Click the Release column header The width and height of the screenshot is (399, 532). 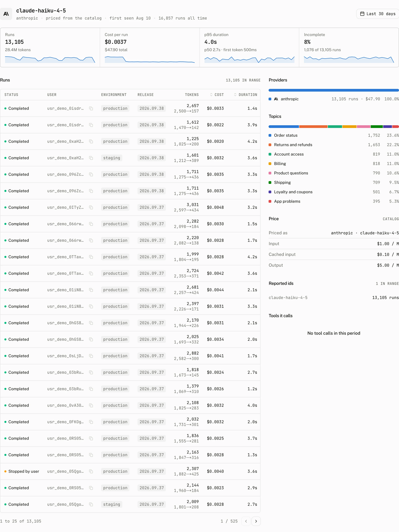[146, 95]
